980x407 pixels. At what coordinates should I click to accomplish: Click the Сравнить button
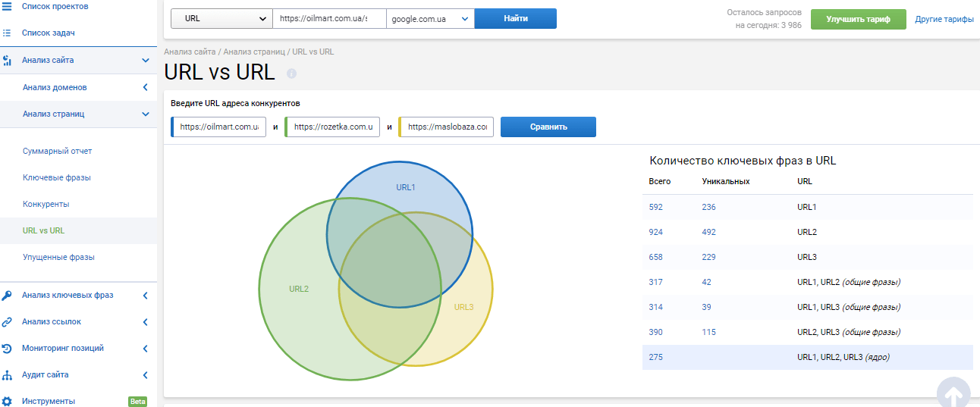pyautogui.click(x=548, y=127)
